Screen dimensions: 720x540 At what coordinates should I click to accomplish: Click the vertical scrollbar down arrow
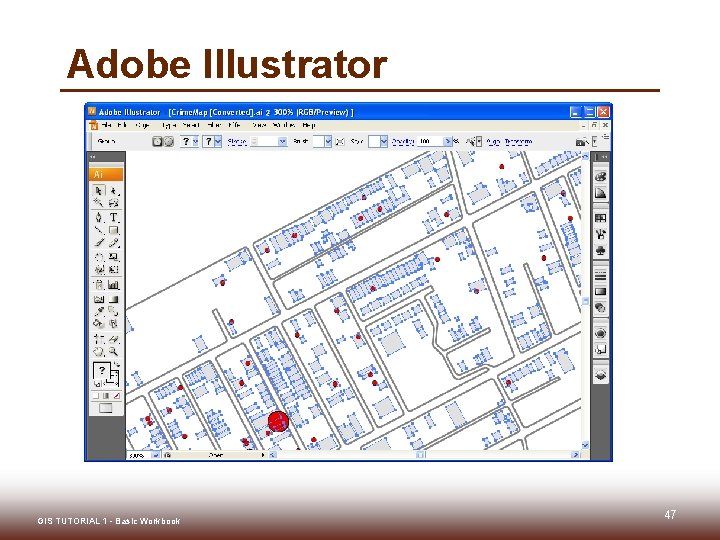point(585,444)
